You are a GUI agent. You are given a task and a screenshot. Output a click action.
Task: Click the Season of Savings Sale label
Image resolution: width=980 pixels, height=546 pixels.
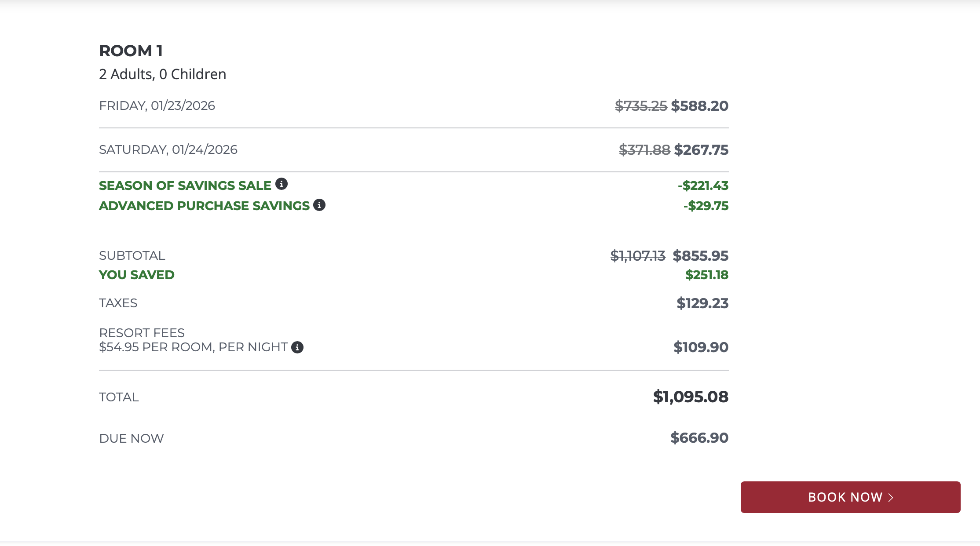click(x=185, y=186)
